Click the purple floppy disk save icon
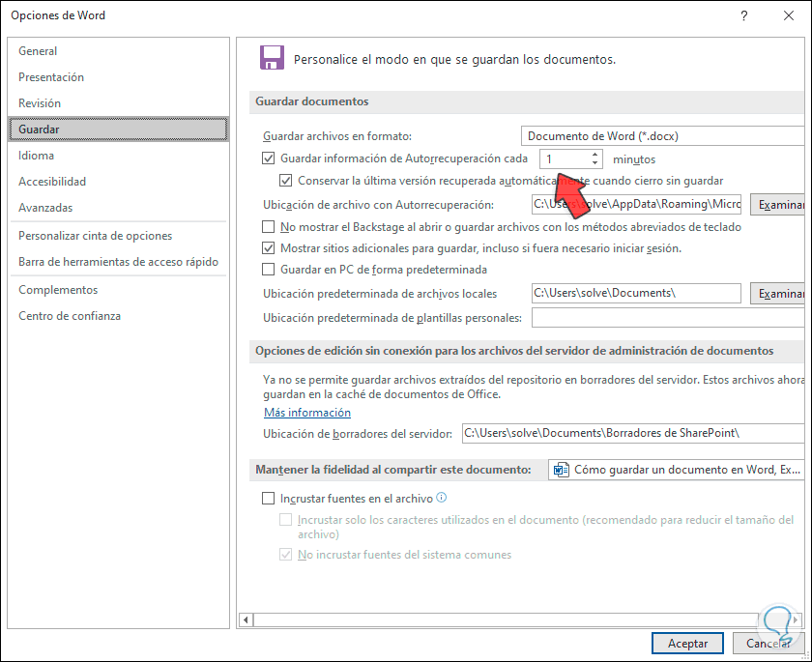Image resolution: width=812 pixels, height=662 pixels. coord(272,57)
